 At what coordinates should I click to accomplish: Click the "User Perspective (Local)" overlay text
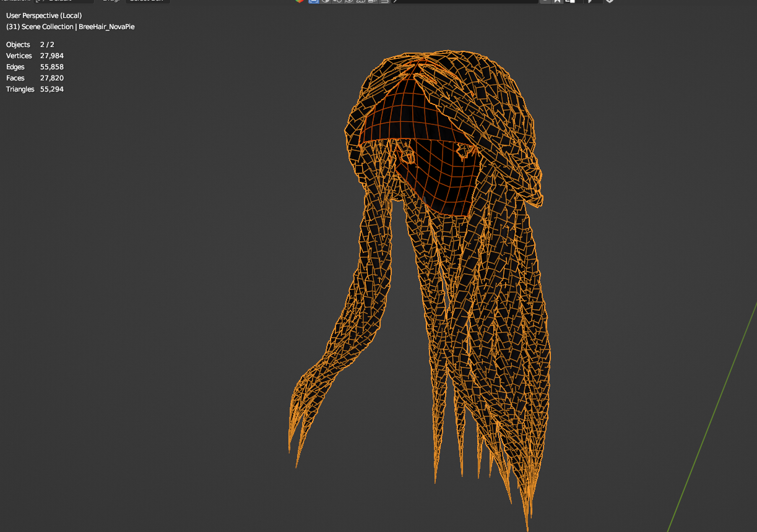point(44,15)
